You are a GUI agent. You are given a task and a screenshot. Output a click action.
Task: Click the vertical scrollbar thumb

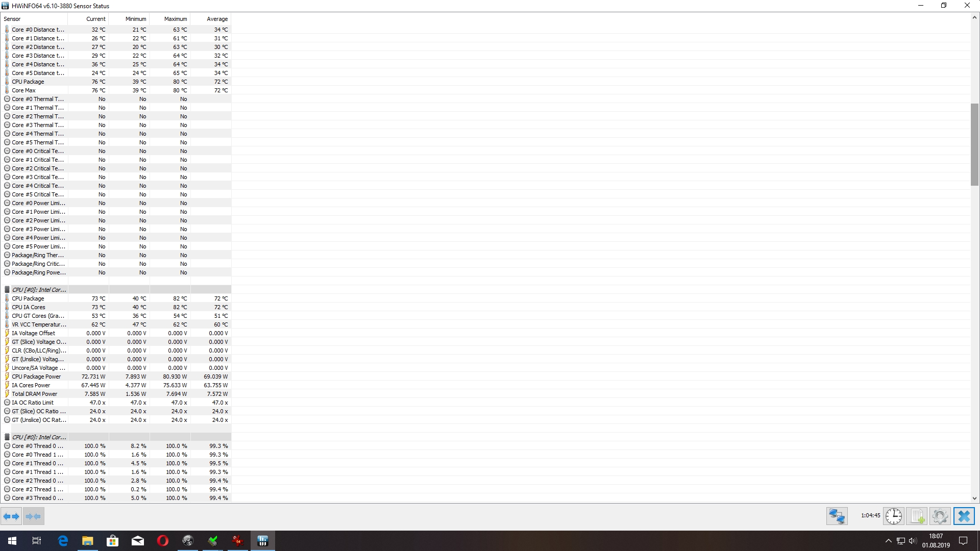[974, 144]
